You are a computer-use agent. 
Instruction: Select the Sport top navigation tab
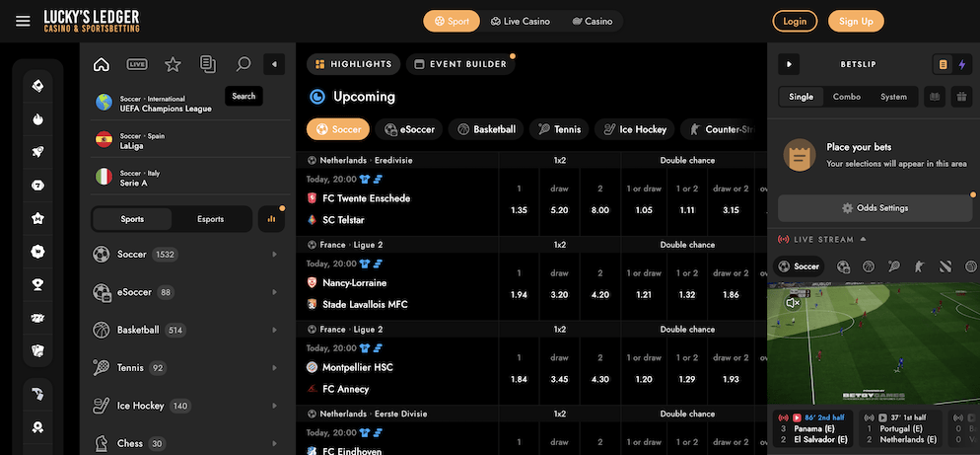coord(452,22)
